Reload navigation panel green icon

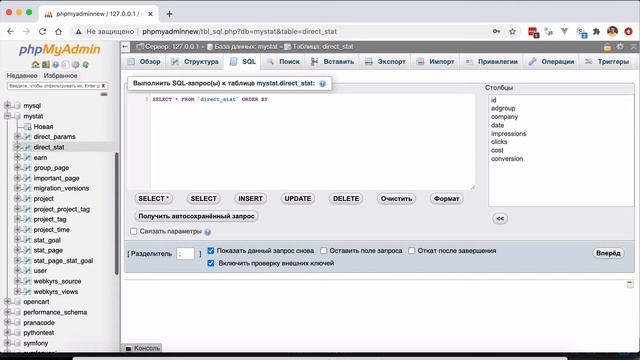pos(86,64)
